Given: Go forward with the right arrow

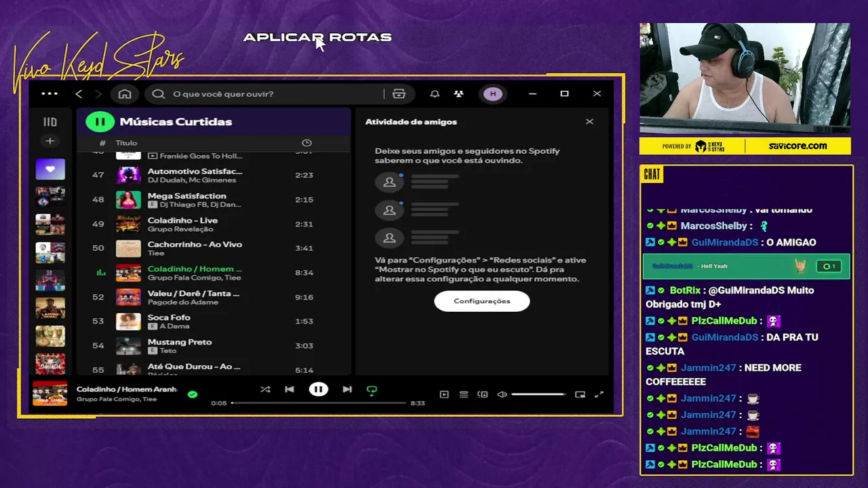Looking at the screenshot, I should pos(98,94).
